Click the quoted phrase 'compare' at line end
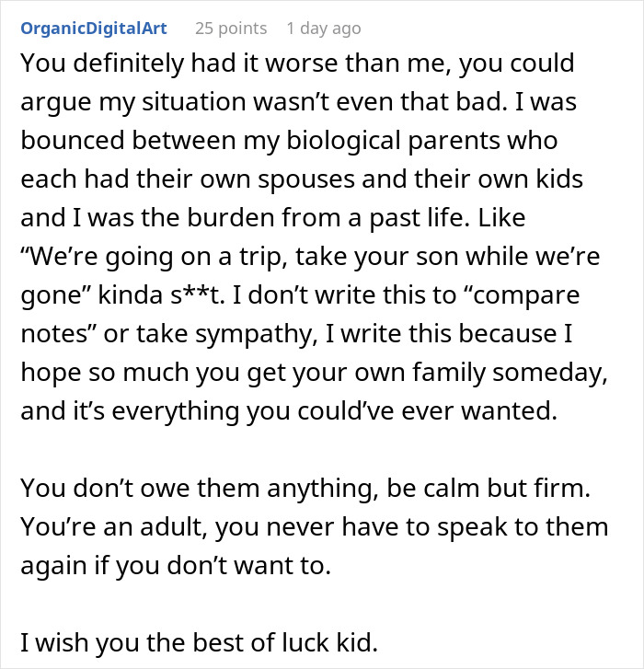This screenshot has width=644, height=669. (521, 295)
